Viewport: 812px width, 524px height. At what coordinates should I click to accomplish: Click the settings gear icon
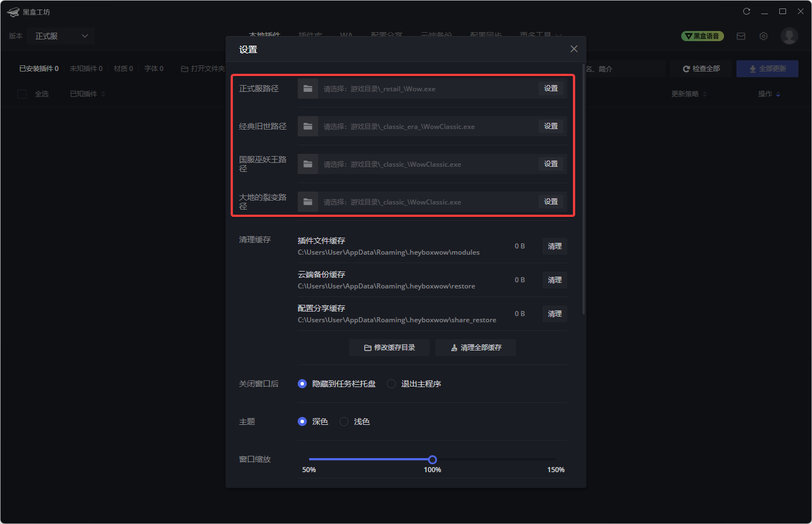(763, 35)
